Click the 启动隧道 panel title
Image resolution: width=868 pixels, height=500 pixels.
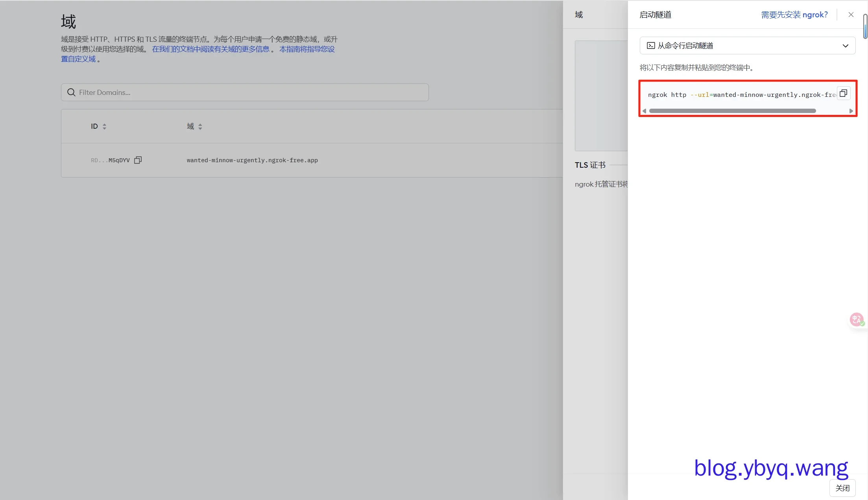point(655,15)
